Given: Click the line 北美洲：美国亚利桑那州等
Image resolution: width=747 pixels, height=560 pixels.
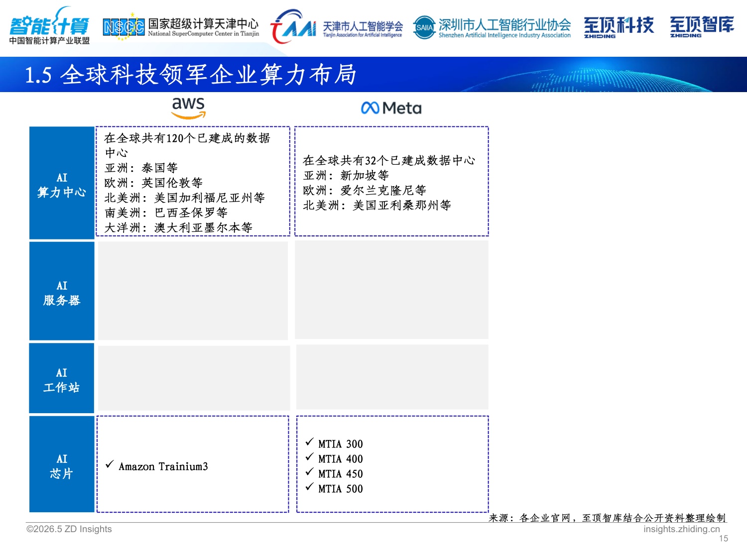Looking at the screenshot, I should (377, 205).
